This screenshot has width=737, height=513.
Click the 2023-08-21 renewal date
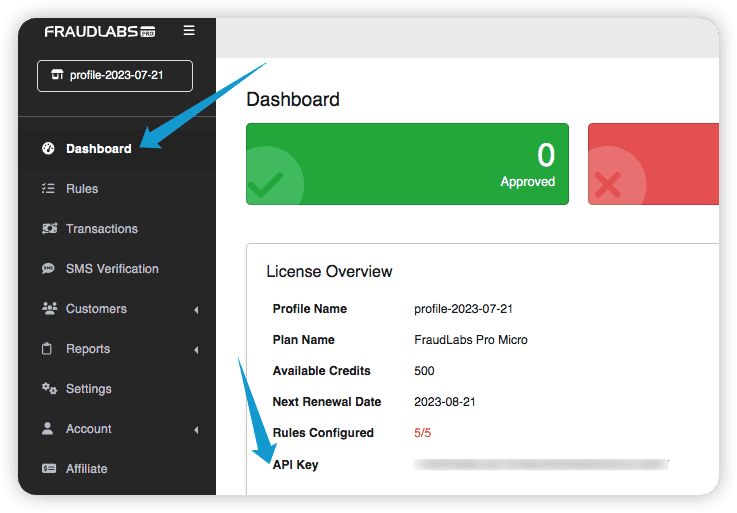(445, 402)
